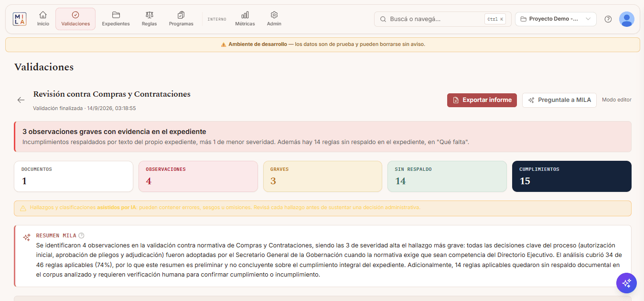Select the Validaciones nav tab
This screenshot has width=644, height=301.
[x=75, y=19]
